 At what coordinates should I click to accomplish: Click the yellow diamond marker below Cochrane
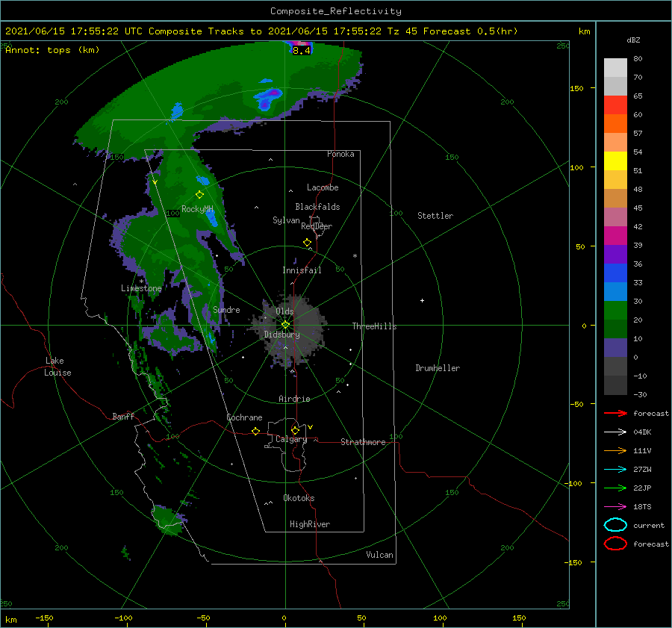click(255, 431)
